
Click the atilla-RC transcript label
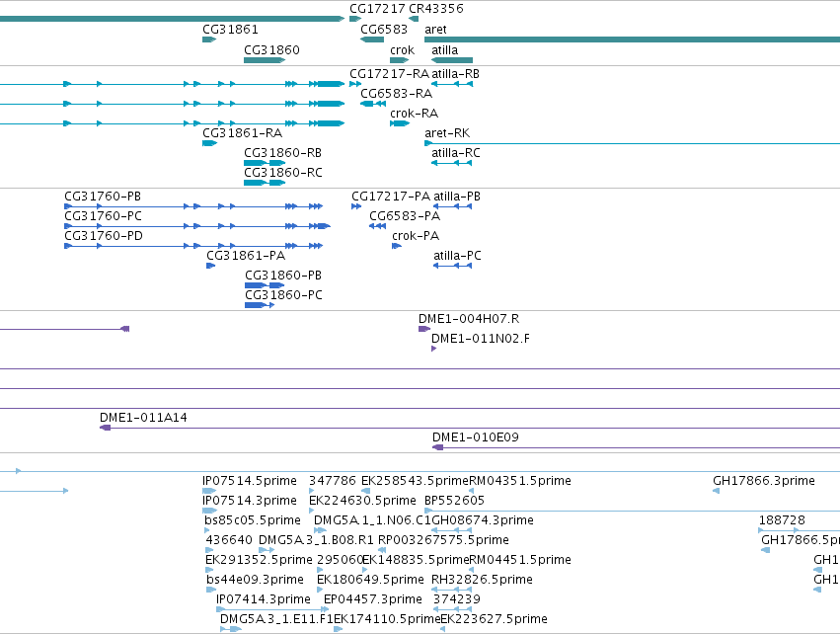point(456,153)
